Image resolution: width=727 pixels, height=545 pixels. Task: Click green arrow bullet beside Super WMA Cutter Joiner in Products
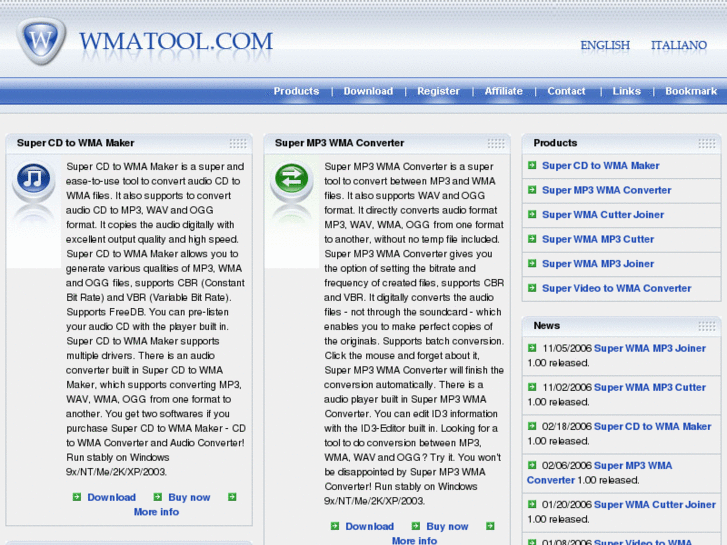click(x=532, y=214)
